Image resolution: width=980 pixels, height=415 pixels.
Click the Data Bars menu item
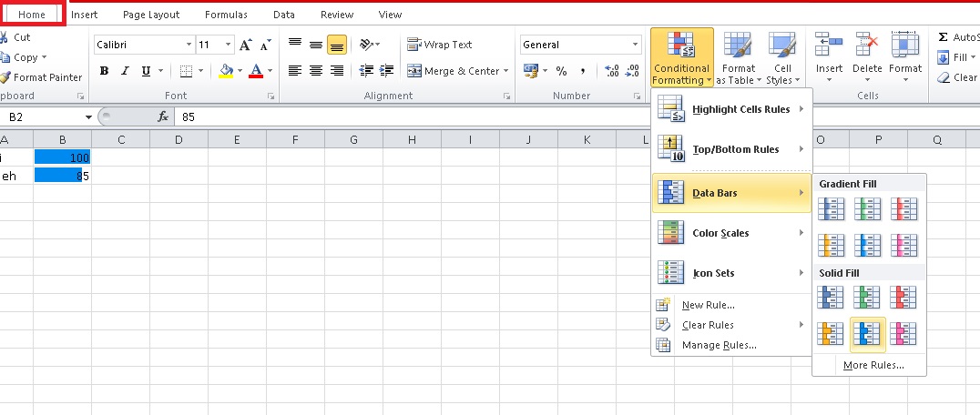point(731,193)
